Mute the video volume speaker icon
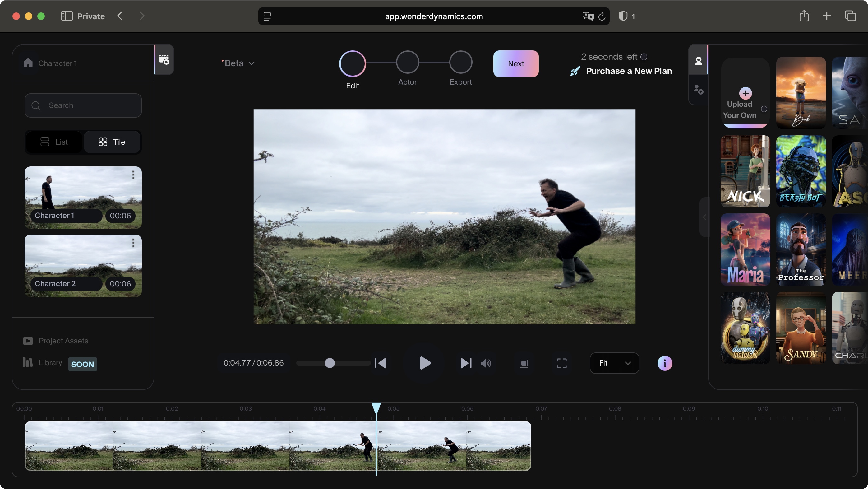Screen dimensions: 868x489 [486, 363]
